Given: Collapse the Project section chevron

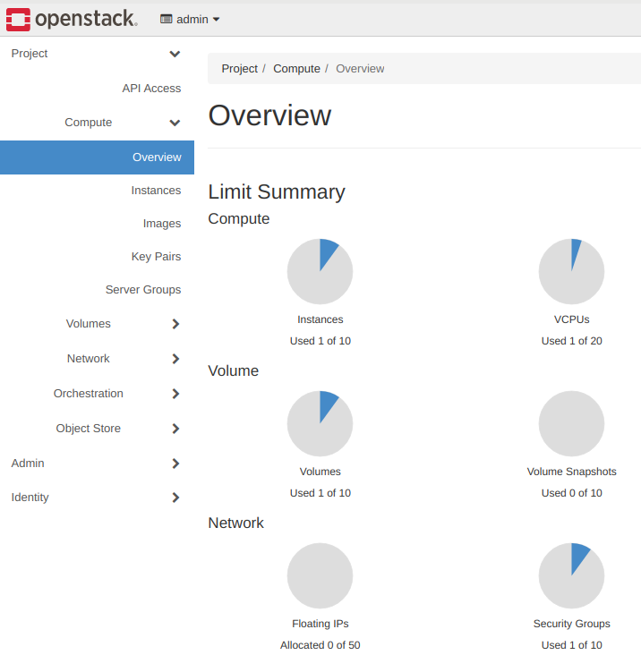Looking at the screenshot, I should 175,55.
